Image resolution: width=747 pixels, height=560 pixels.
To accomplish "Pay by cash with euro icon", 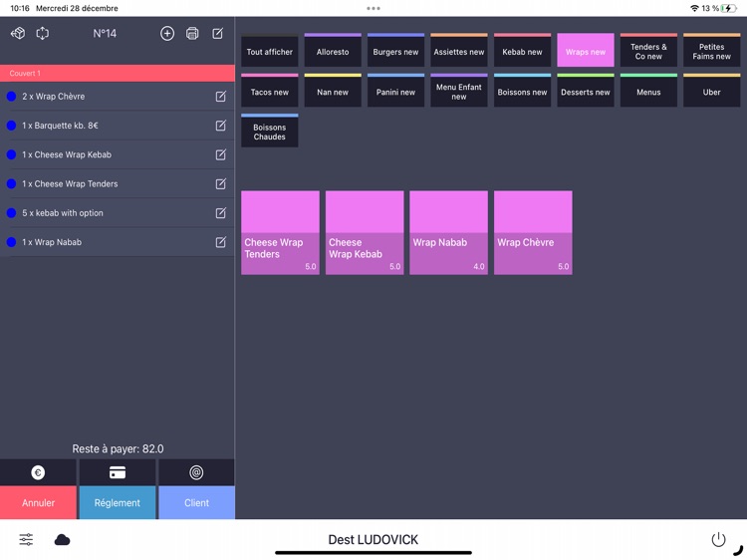I will [x=38, y=472].
